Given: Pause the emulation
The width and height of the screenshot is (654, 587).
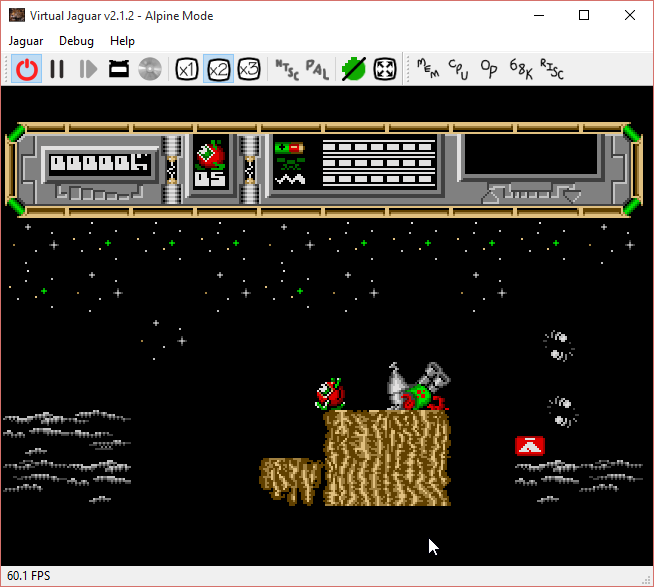Looking at the screenshot, I should pyautogui.click(x=57, y=69).
